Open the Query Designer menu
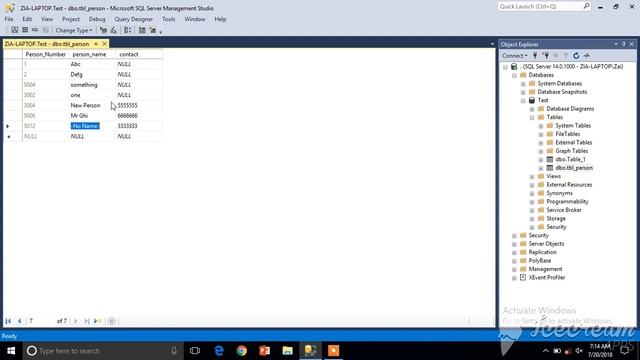 click(133, 19)
